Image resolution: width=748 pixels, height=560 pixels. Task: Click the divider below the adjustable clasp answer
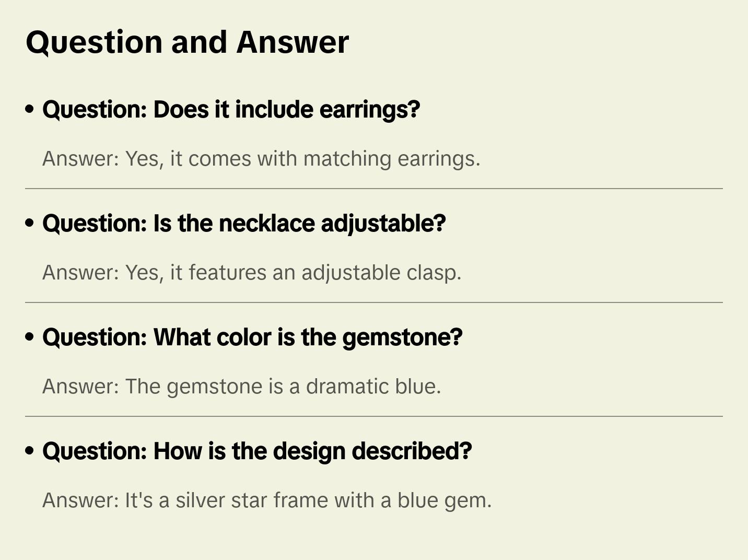(x=374, y=302)
